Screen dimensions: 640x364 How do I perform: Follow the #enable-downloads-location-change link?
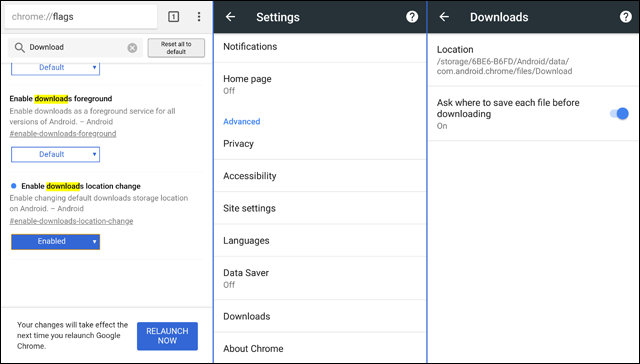tap(71, 221)
